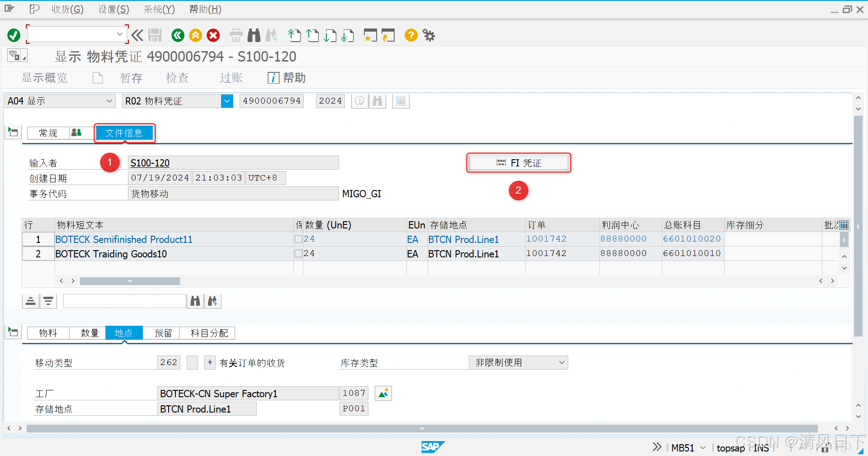Open the 系统(Y) menu
Screen dimensions: 868x456
pos(159,9)
